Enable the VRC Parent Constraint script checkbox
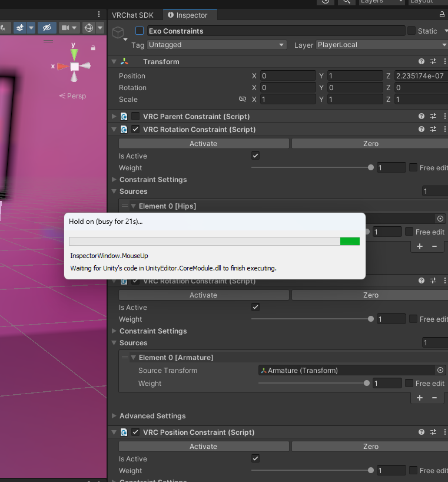 (x=135, y=116)
